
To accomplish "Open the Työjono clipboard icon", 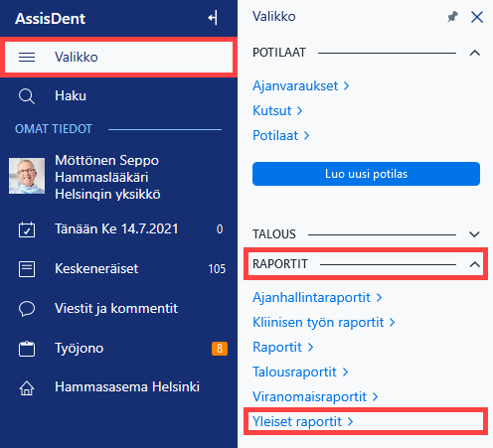I will [27, 349].
